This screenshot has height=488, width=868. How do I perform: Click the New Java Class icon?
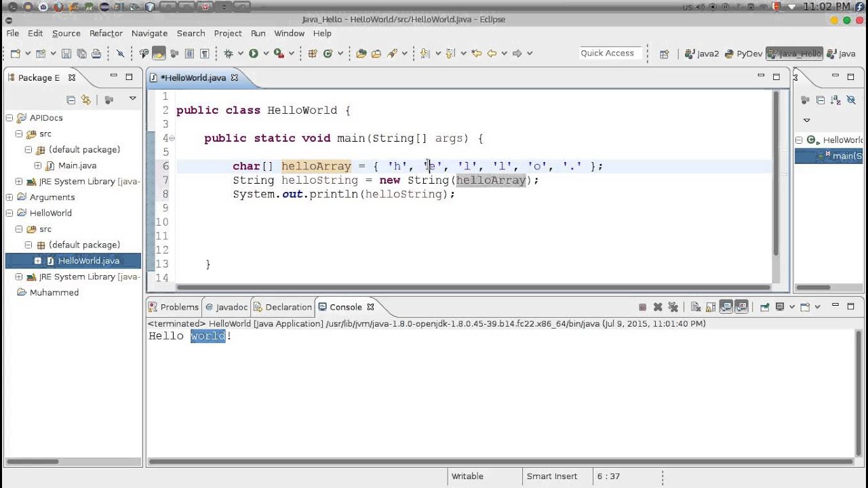click(328, 54)
